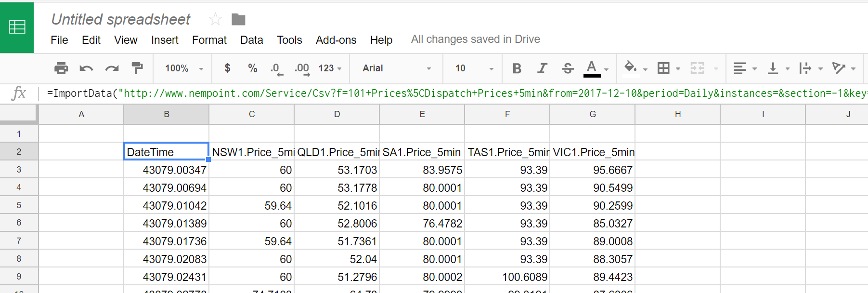Click the Sheets home icon

[17, 27]
